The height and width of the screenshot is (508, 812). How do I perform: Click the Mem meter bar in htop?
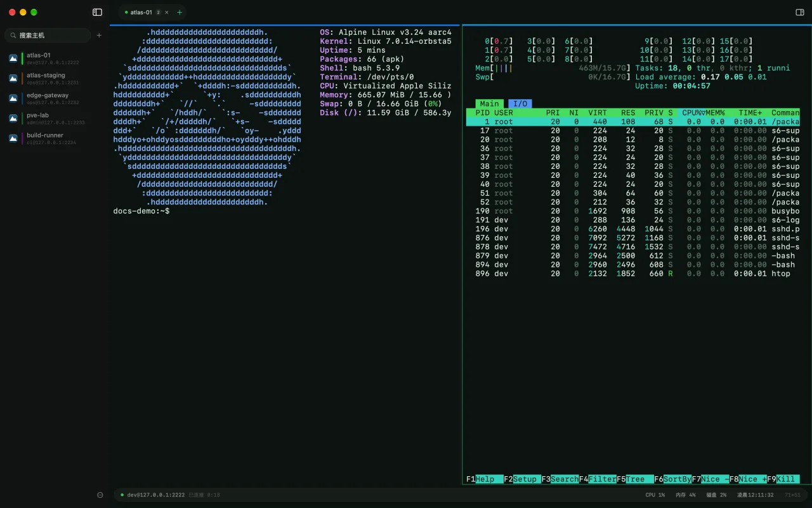(x=552, y=68)
